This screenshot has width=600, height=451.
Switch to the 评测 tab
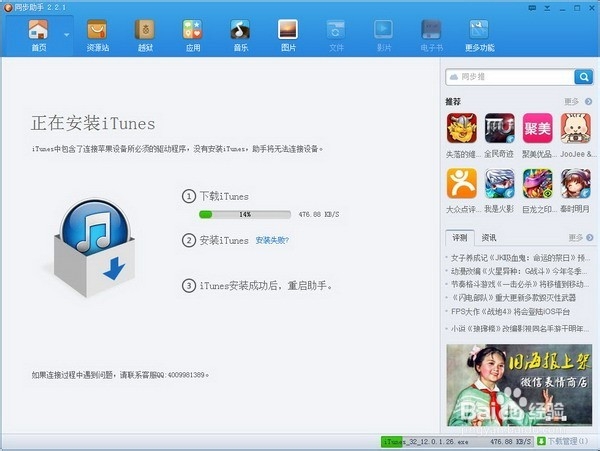click(460, 238)
